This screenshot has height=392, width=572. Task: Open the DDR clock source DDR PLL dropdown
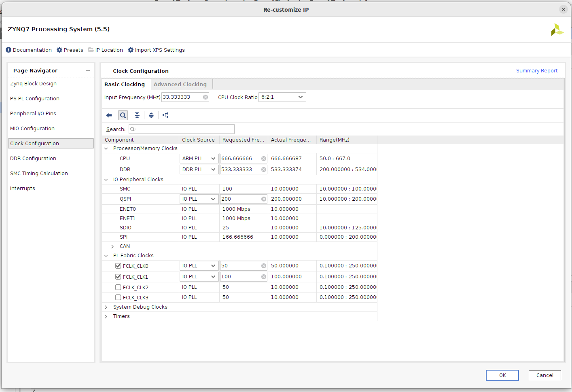pyautogui.click(x=199, y=170)
